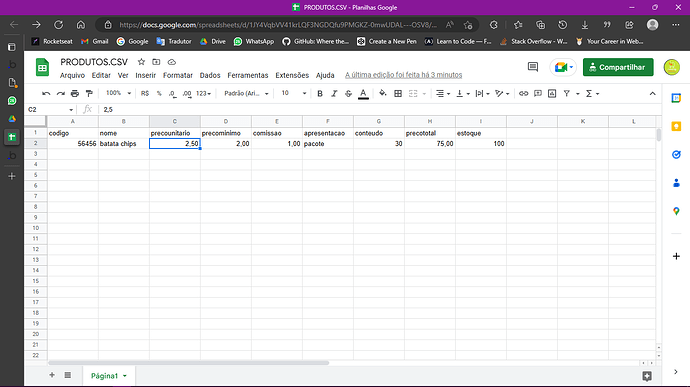The width and height of the screenshot is (690, 387).
Task: Select the paint format tool
Action: point(89,93)
